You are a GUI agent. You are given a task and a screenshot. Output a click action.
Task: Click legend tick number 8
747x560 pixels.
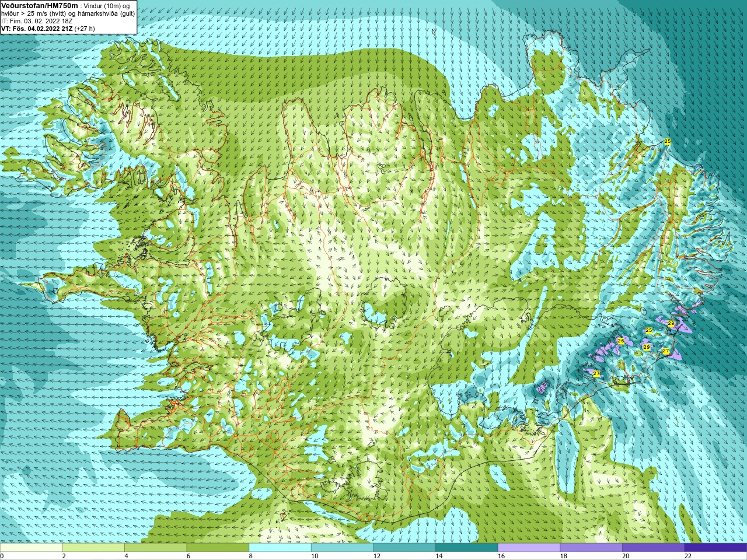(250, 556)
